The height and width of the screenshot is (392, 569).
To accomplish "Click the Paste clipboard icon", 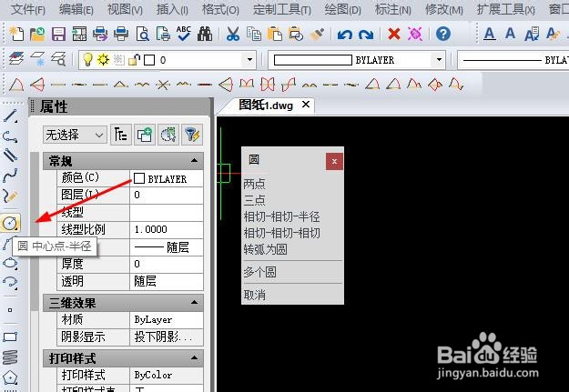I will click(275, 34).
